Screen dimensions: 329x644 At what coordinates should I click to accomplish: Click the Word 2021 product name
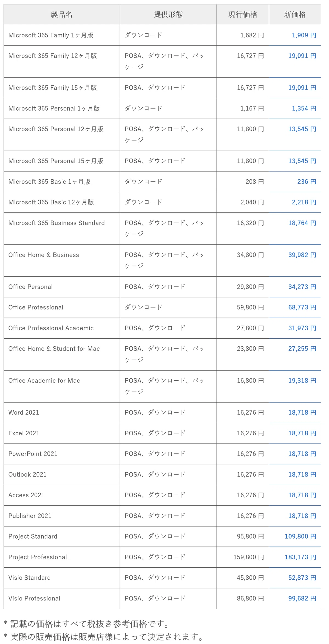(x=24, y=413)
